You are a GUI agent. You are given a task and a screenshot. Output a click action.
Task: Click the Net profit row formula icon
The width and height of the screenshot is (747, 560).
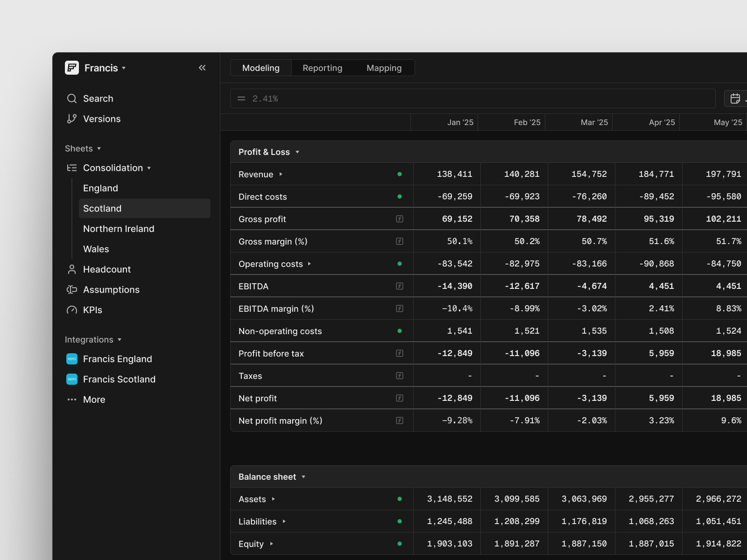(x=400, y=398)
